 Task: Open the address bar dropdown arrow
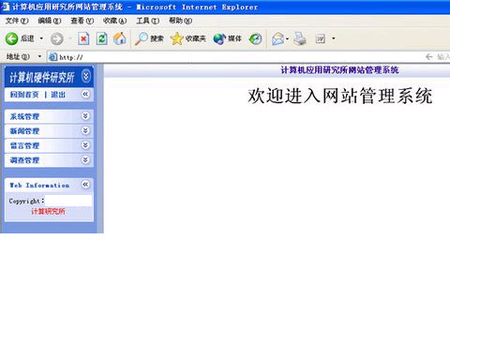click(40, 57)
